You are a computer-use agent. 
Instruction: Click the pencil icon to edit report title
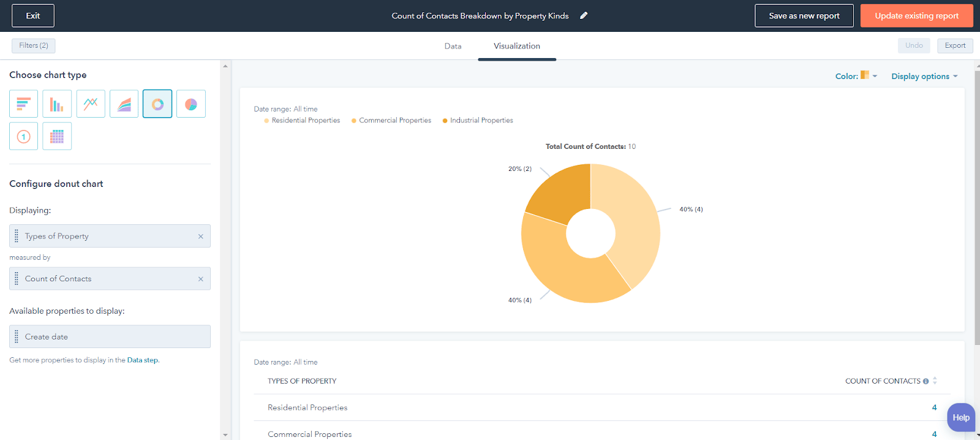pos(584,16)
